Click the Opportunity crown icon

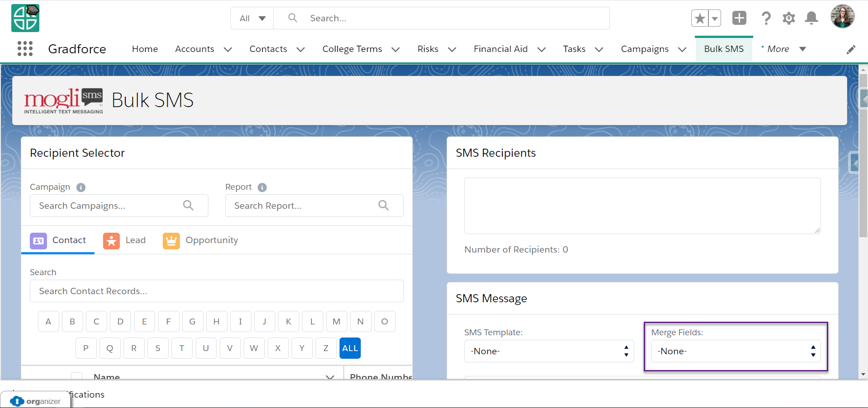coord(171,241)
